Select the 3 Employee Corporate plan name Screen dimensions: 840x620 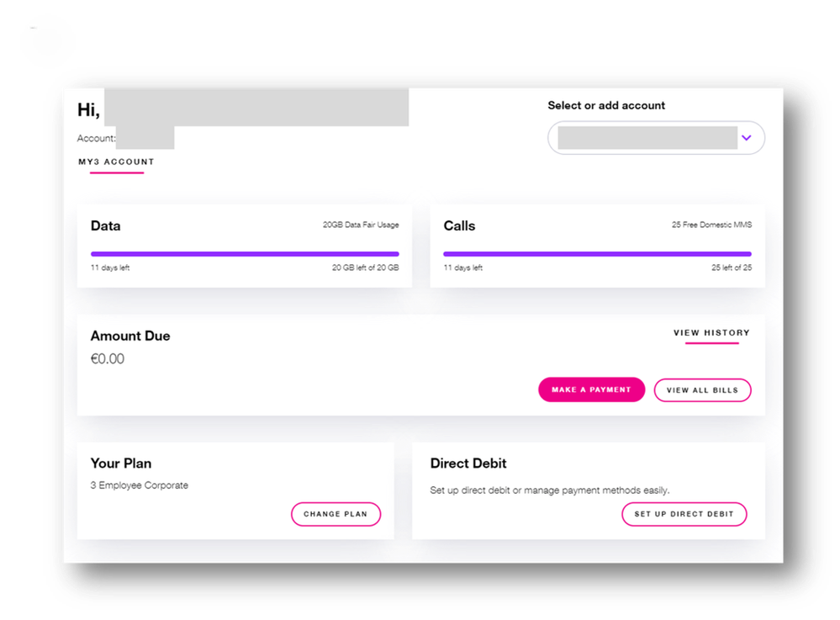[140, 485]
